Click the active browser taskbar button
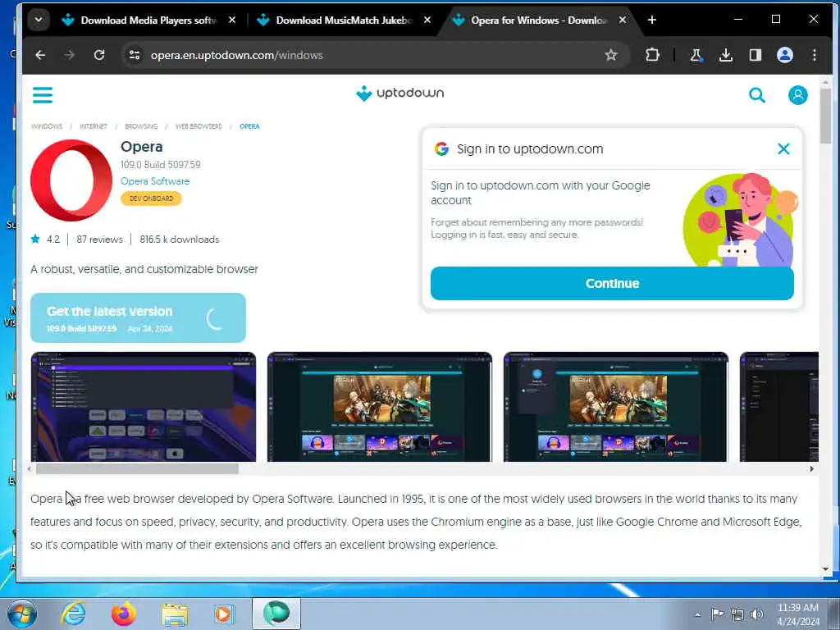This screenshot has height=630, width=840. click(276, 614)
